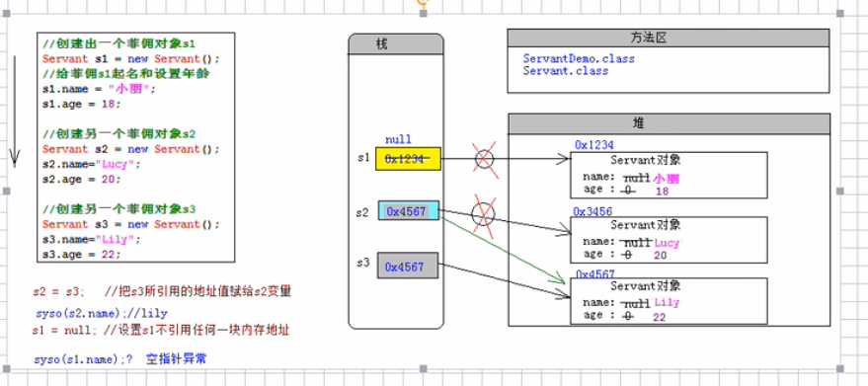This screenshot has width=868, height=386.
Task: Click code line s1.name = "小丽";
Action: click(x=99, y=89)
